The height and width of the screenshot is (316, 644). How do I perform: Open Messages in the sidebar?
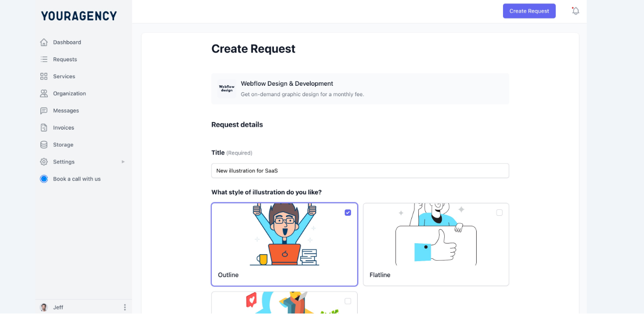(66, 111)
